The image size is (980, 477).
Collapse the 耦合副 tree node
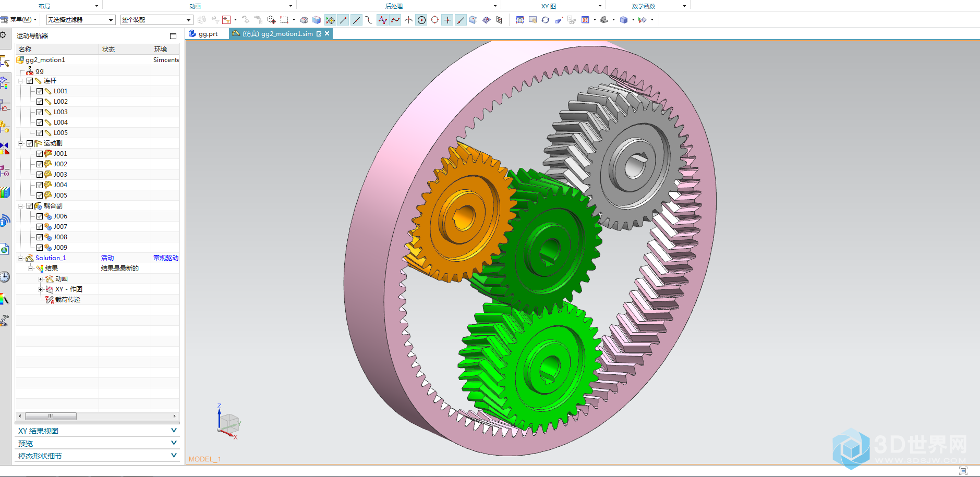21,206
